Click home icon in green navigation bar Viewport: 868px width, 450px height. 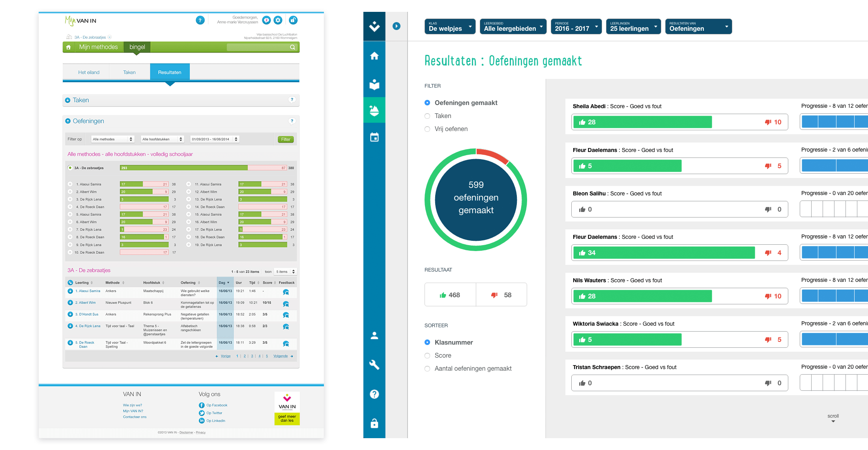point(68,47)
